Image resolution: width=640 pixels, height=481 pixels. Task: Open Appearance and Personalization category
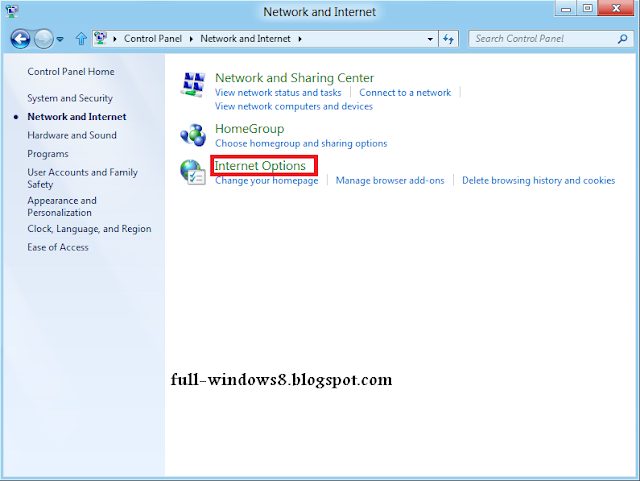coord(62,207)
